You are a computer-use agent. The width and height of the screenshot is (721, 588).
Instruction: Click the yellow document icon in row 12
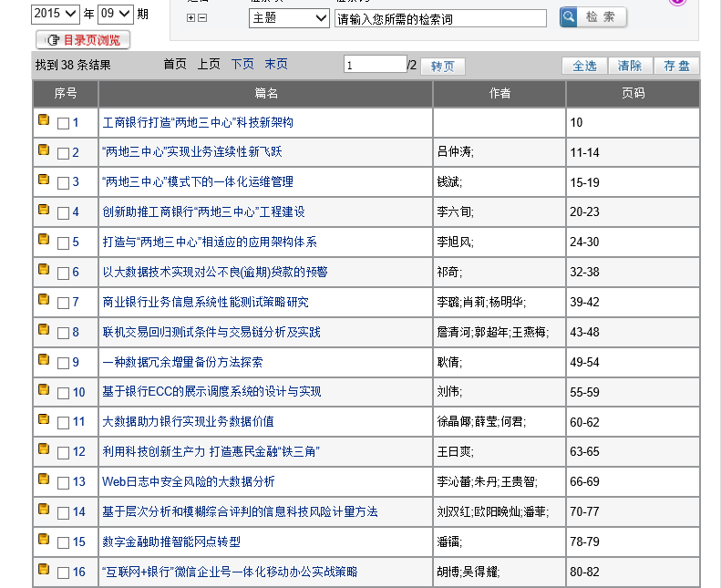(x=44, y=449)
